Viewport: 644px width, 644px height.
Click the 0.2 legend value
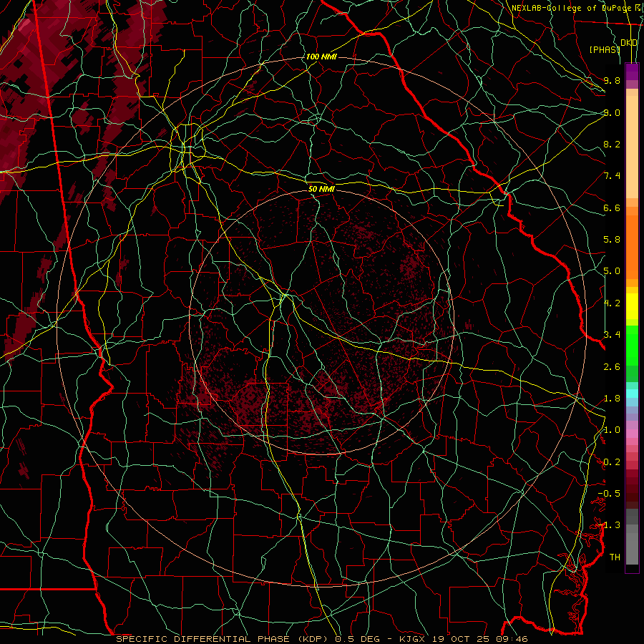pyautogui.click(x=612, y=462)
